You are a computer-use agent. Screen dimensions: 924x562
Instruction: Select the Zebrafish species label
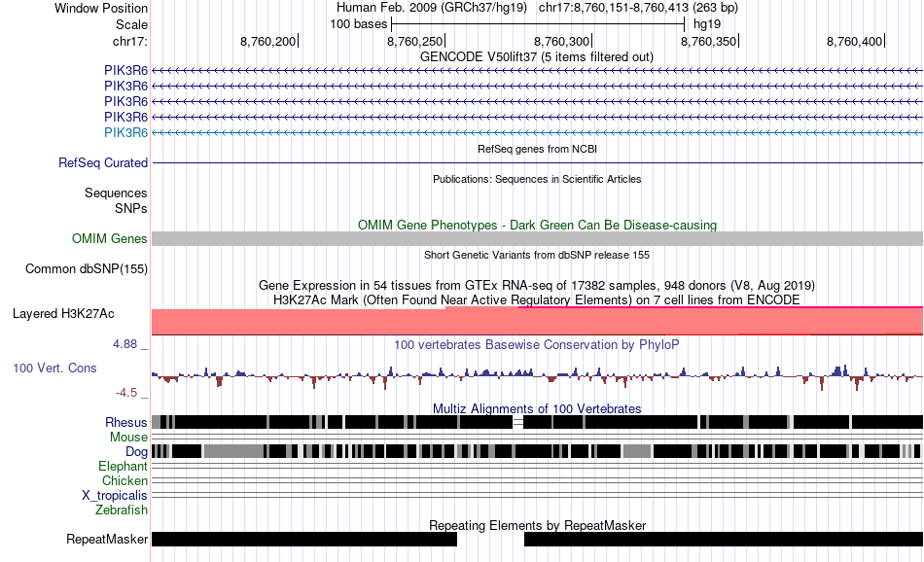(x=122, y=510)
